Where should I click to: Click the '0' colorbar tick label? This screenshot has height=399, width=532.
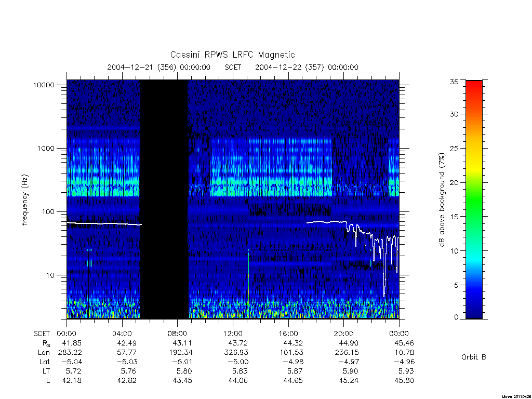[456, 317]
